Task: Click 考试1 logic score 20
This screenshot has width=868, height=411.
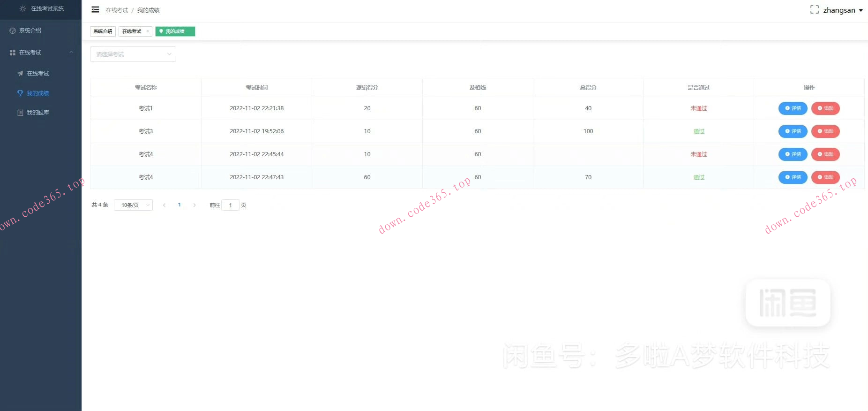Action: point(367,108)
